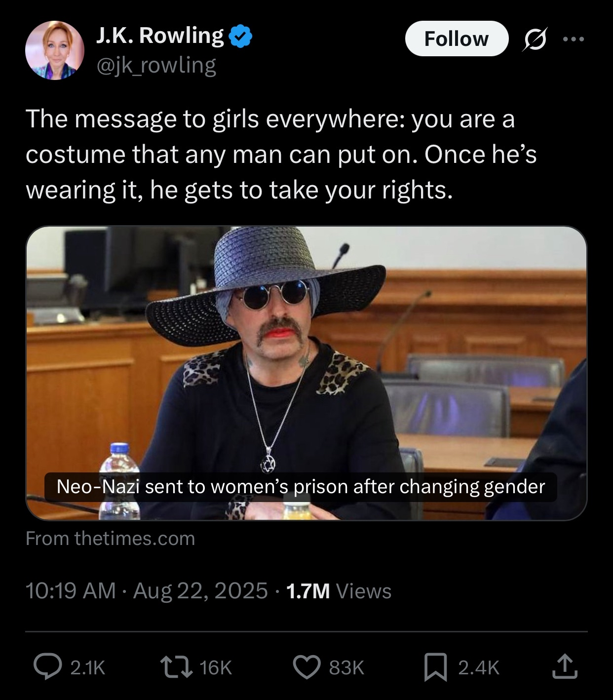The width and height of the screenshot is (613, 700).
Task: Open the From thetimes.com source link
Action: pos(111,538)
